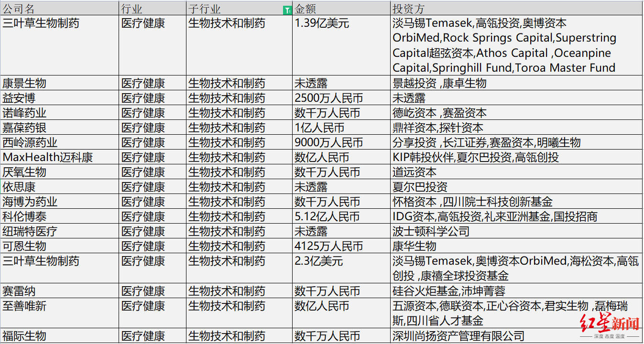This screenshot has height=344, width=644.
Task: Click the investor cell starting 淡马锡Temasek,奥博资本OrbiMed
Action: (516, 269)
